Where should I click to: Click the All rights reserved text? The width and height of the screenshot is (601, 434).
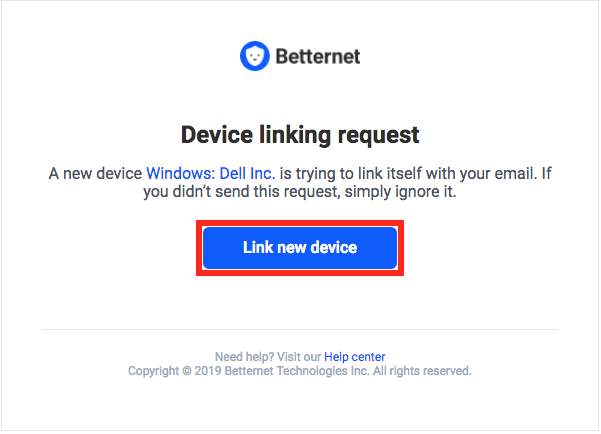422,371
